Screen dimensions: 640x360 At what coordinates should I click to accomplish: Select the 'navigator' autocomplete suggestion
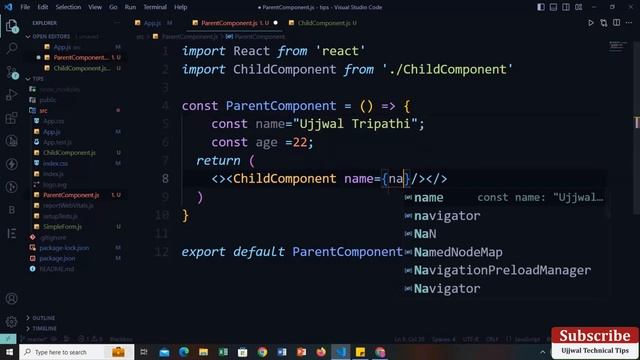click(x=504, y=216)
